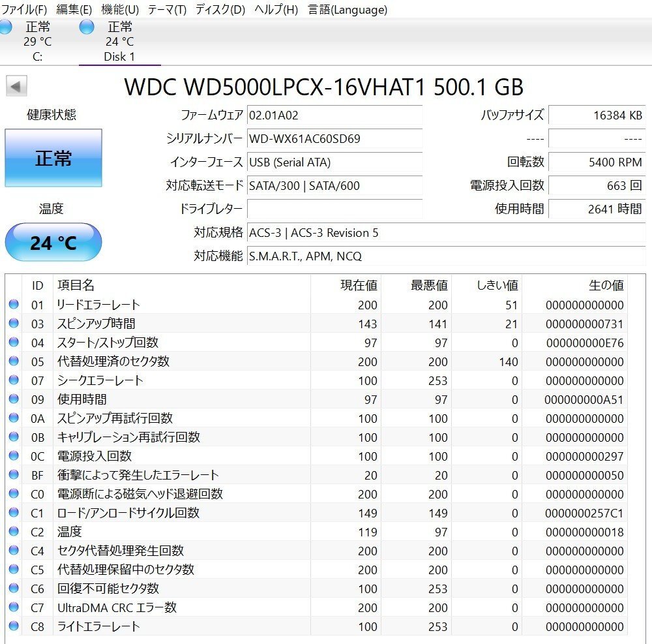Click the 現在値 column header
Image resolution: width=652 pixels, height=644 pixels.
(x=359, y=285)
